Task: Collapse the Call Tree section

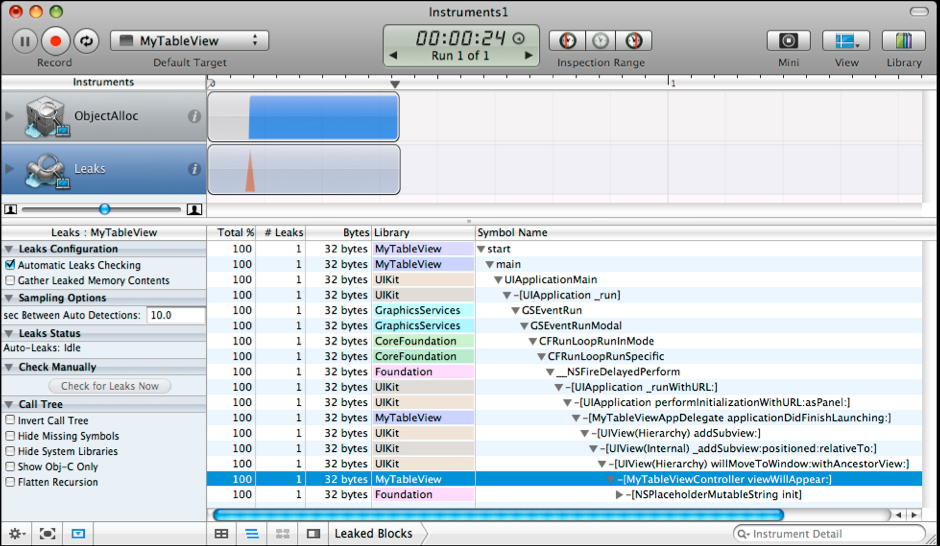Action: [x=8, y=404]
